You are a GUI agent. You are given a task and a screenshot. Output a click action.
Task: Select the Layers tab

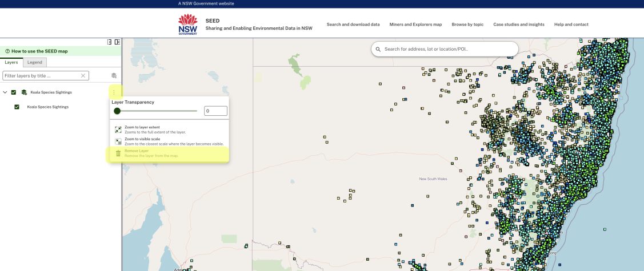11,62
